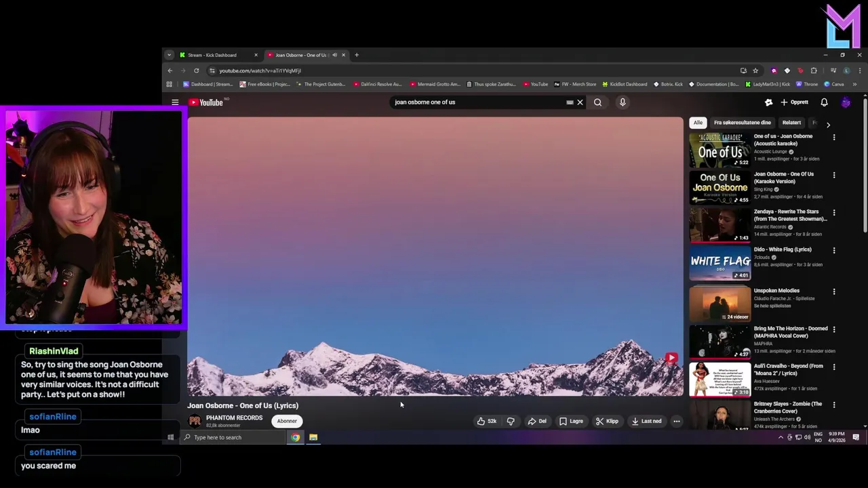The width and height of the screenshot is (868, 488).
Task: Open the PHANTOM RECORDS channel avatar
Action: [195, 421]
